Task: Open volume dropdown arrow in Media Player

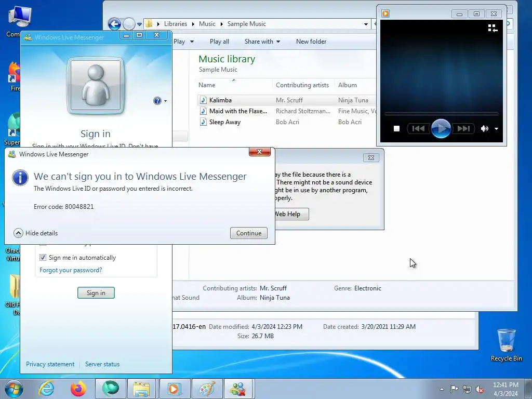Action: coord(496,129)
